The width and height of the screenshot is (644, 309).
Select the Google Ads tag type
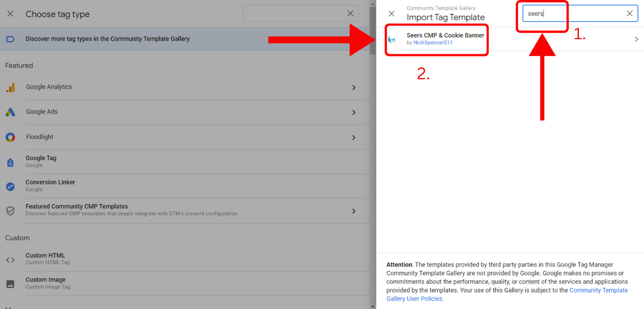(185, 112)
